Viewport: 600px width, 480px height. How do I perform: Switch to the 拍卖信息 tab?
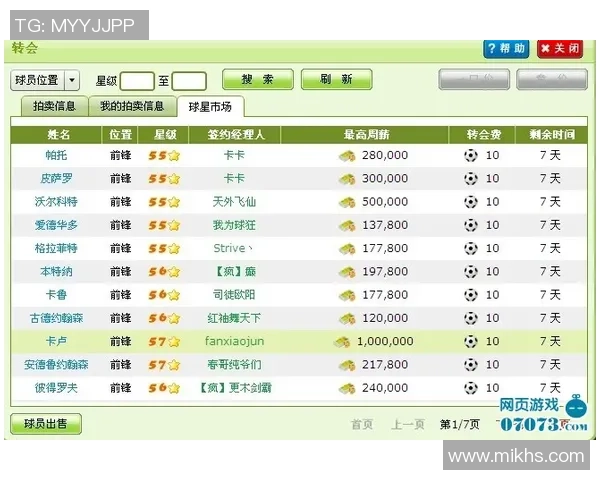54,106
